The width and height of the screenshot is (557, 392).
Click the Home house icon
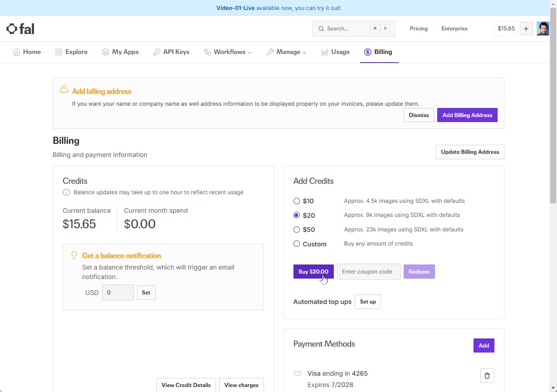[17, 52]
